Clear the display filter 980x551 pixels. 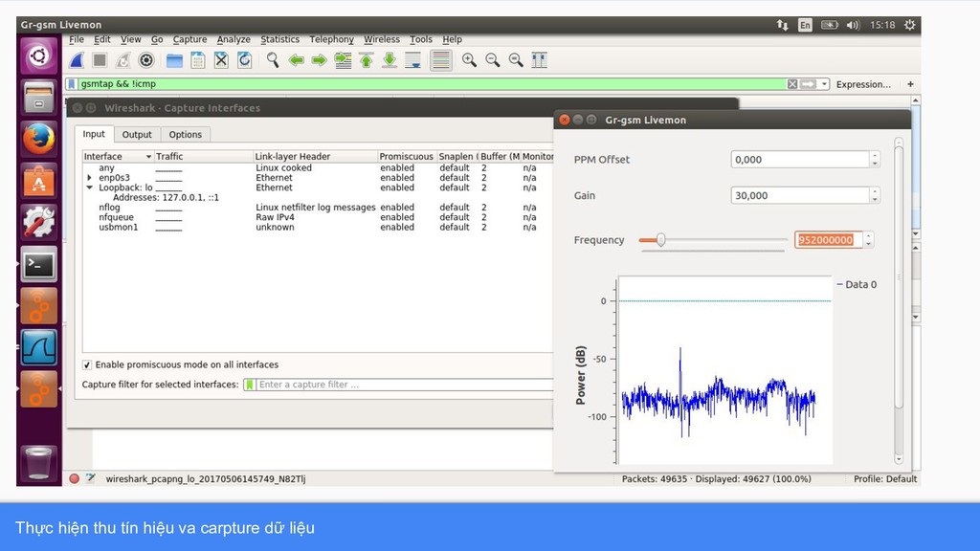coord(791,84)
